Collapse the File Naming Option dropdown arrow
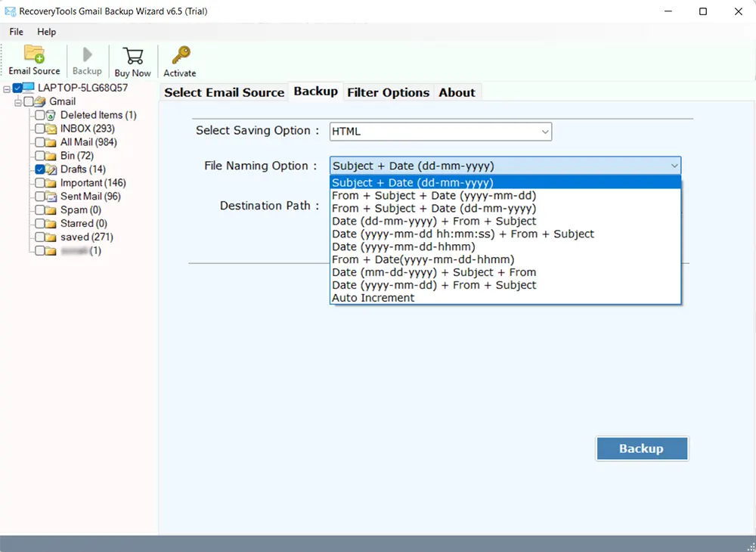This screenshot has height=552, width=756. [x=674, y=166]
